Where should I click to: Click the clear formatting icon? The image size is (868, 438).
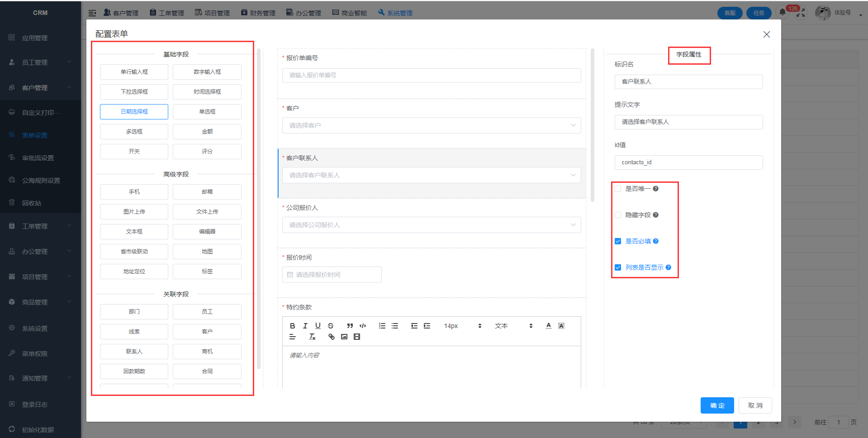click(x=312, y=337)
